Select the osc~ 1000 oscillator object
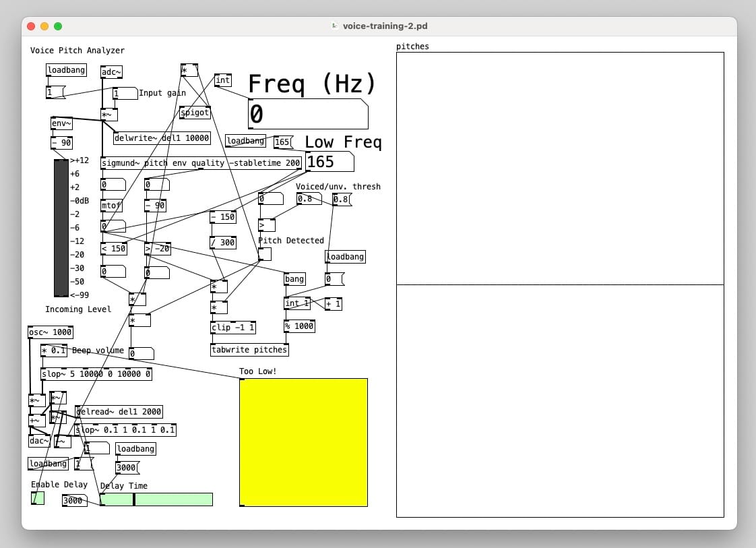756x548 pixels. 51,332
